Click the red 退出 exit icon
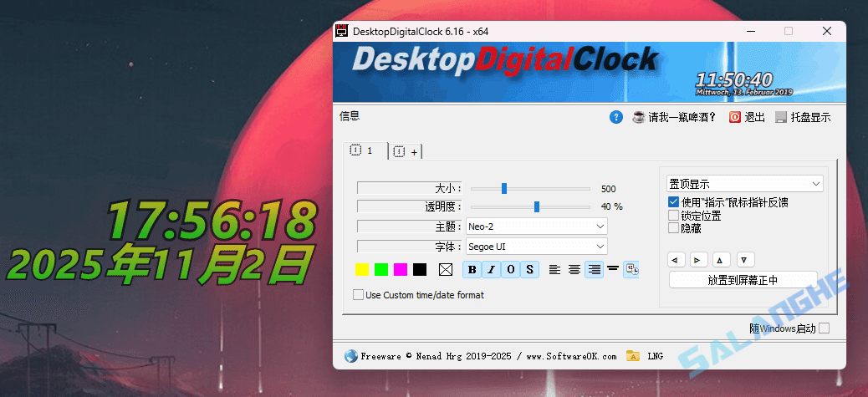The height and width of the screenshot is (397, 868). (x=734, y=117)
